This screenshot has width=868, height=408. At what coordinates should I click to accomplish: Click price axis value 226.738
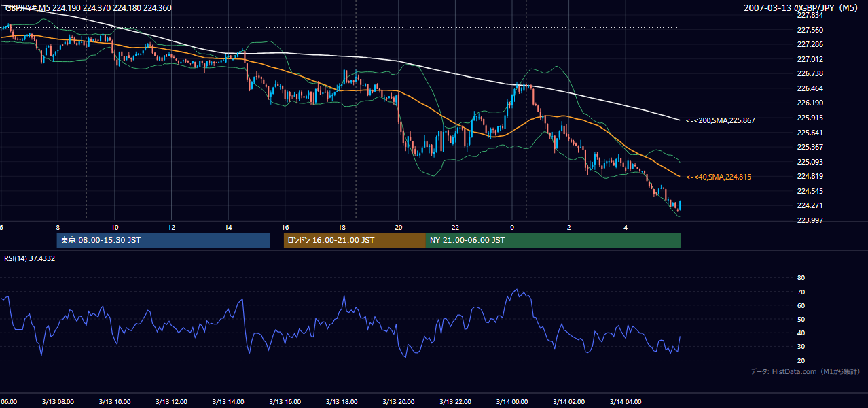[x=810, y=73]
